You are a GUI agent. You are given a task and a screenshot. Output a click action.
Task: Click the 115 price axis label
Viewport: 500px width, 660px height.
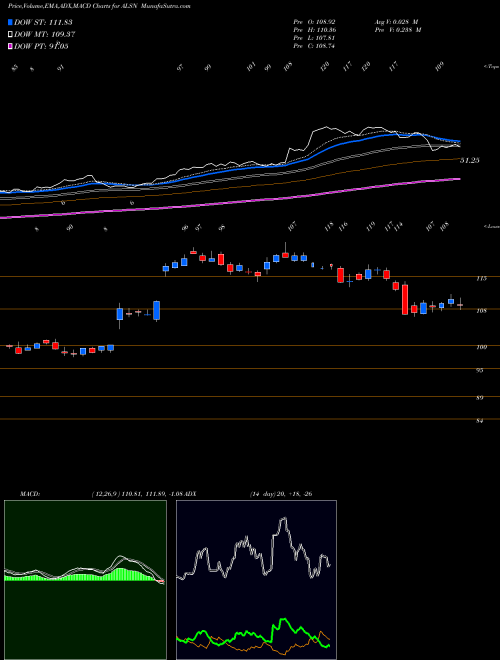click(x=481, y=278)
